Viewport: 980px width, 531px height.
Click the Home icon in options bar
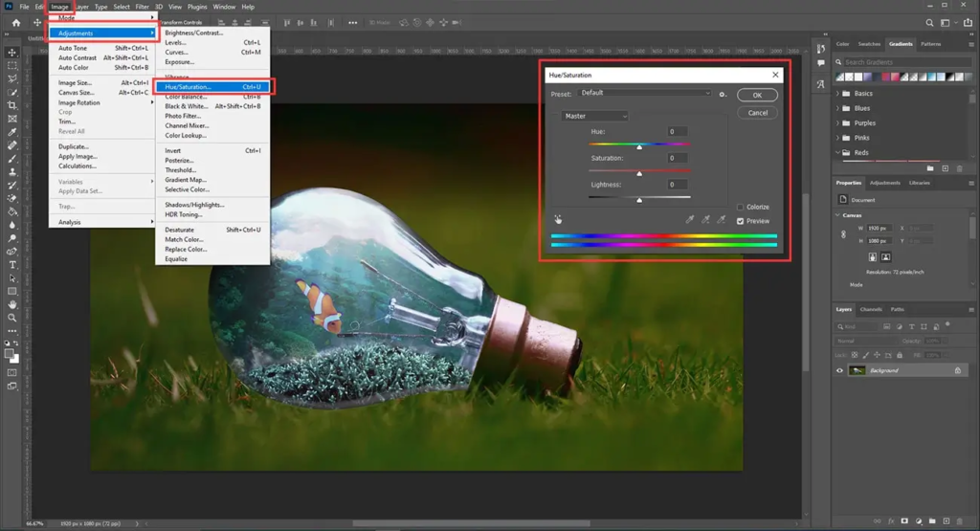pyautogui.click(x=16, y=23)
